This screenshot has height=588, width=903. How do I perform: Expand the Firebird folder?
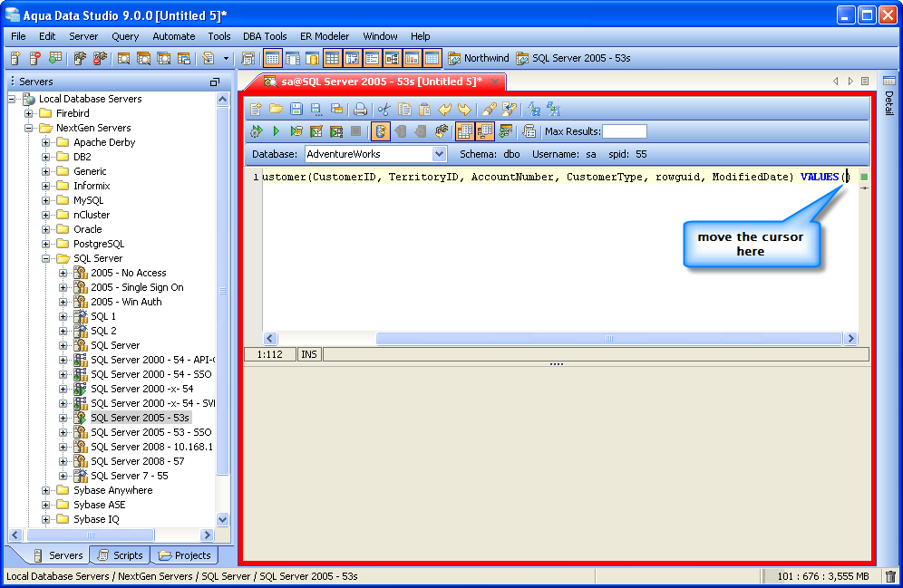click(28, 113)
